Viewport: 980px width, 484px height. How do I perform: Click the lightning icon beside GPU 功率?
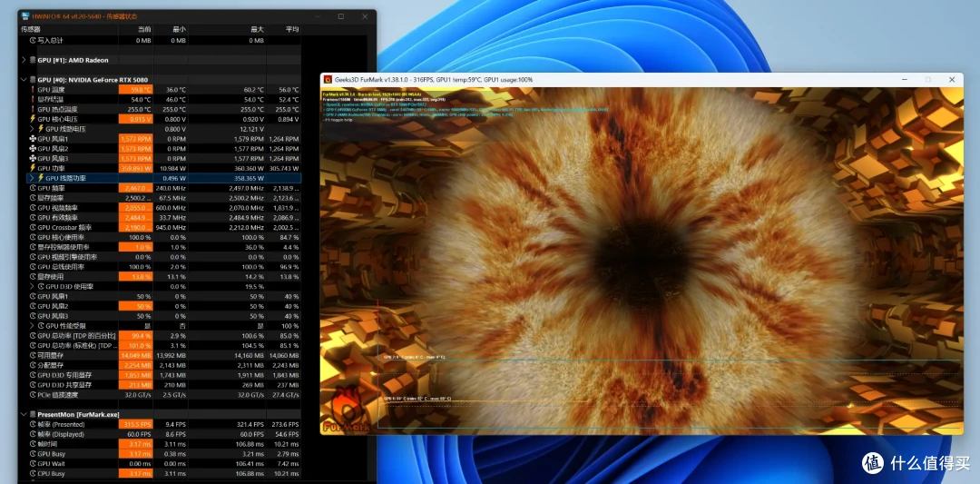[33, 168]
